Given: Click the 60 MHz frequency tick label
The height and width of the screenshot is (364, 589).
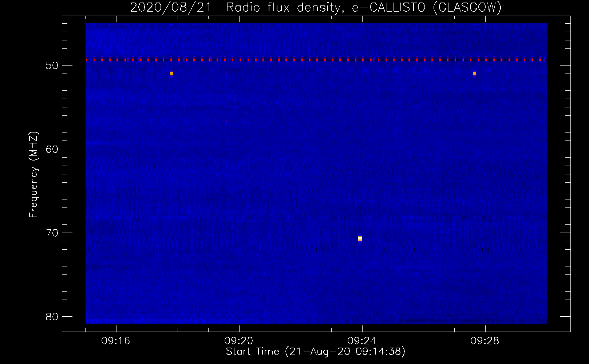Looking at the screenshot, I should coord(52,149).
